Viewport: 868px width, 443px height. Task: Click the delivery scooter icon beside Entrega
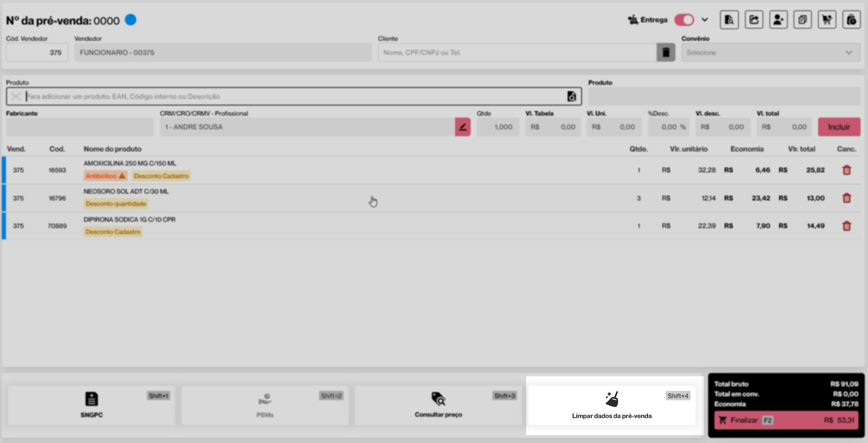(633, 19)
